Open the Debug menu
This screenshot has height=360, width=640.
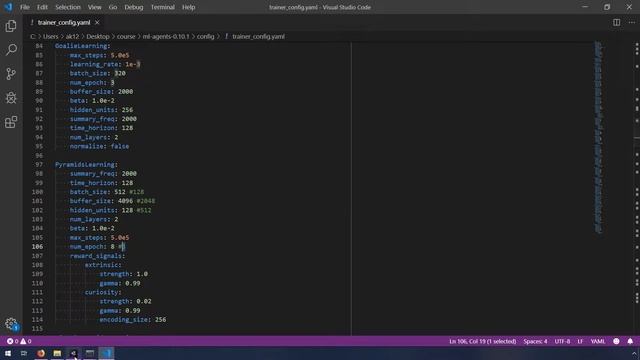(133, 7)
